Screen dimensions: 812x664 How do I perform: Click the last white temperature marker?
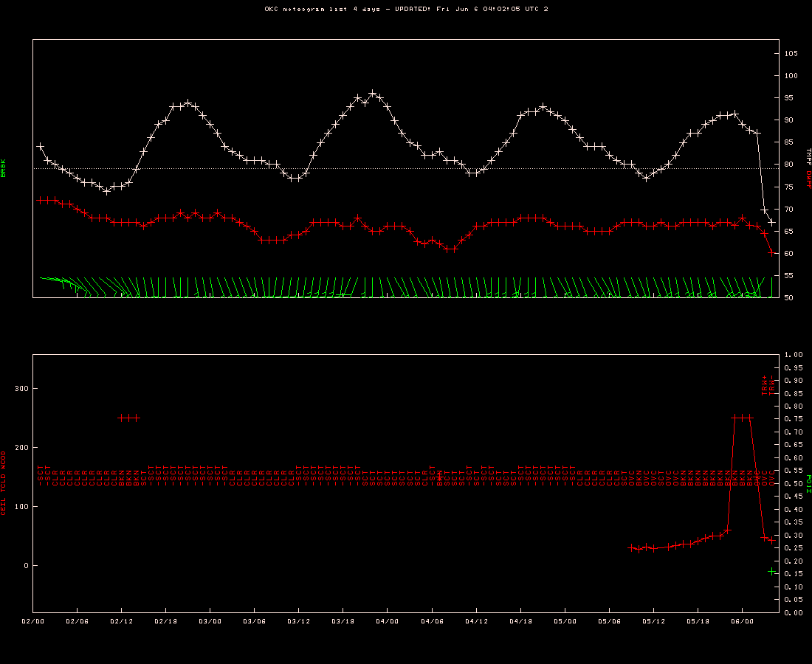coord(772,222)
